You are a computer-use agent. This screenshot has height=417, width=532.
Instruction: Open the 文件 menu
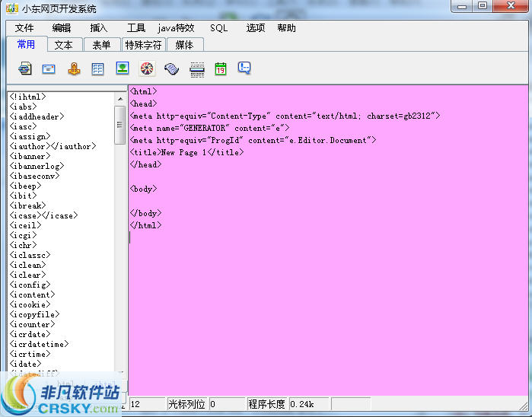[24, 28]
